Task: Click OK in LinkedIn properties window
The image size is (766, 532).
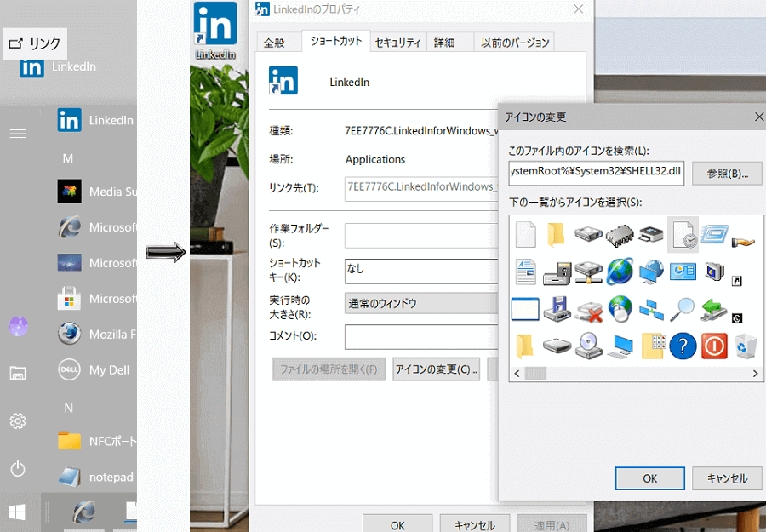Action: pos(397,524)
